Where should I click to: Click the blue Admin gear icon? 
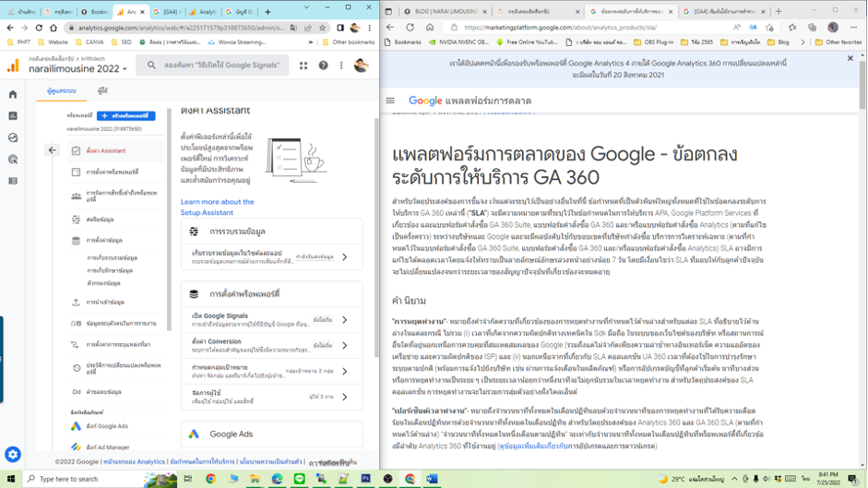(13, 455)
